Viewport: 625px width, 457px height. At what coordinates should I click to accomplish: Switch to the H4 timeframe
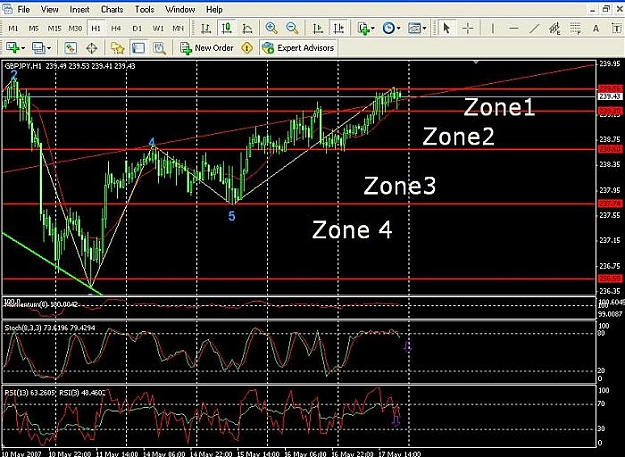116,28
